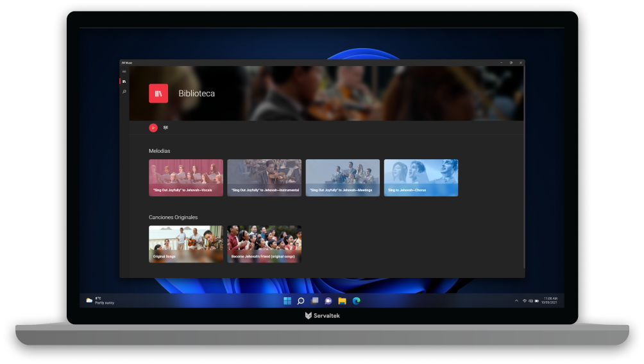
Task: Click the red Biblioteca library tile icon
Action: tap(158, 93)
